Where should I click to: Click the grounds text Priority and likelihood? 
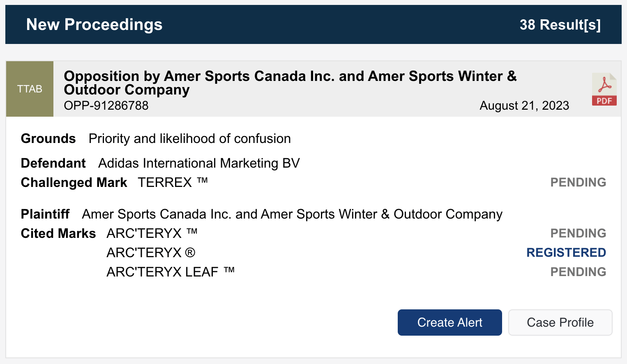[x=189, y=138]
